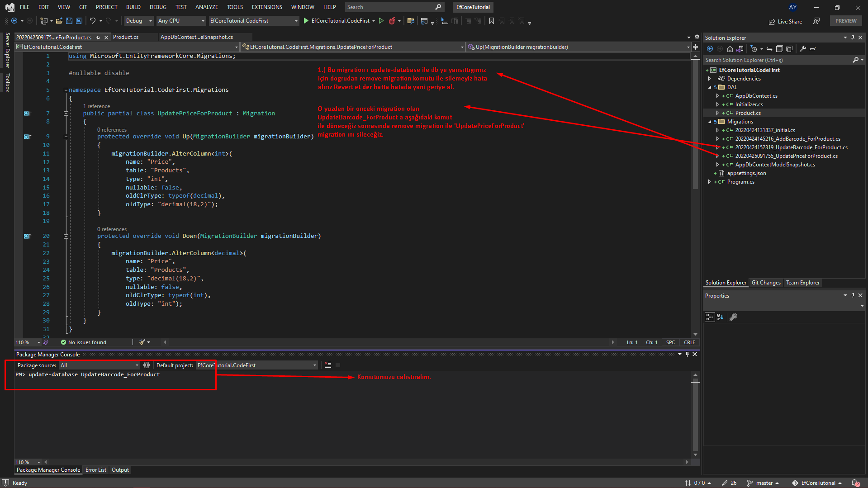Image resolution: width=868 pixels, height=488 pixels.
Task: Expand the Dependencies node
Action: pyautogui.click(x=710, y=78)
